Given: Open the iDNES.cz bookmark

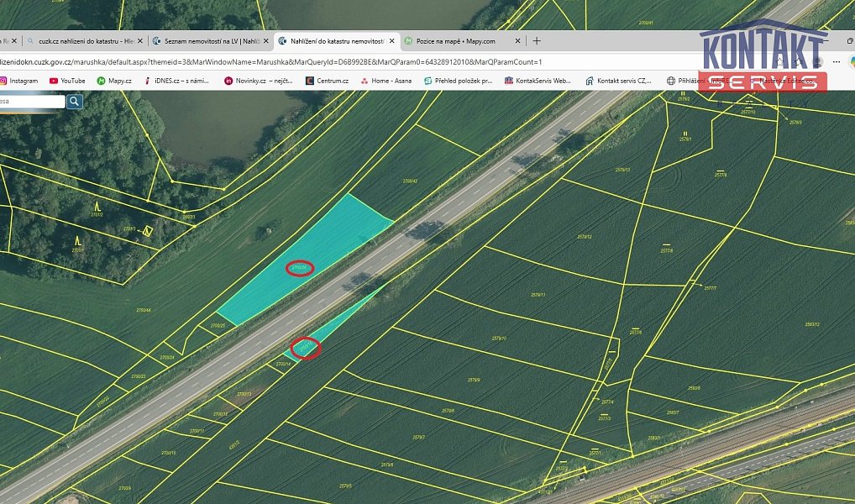Looking at the screenshot, I should pyautogui.click(x=176, y=81).
